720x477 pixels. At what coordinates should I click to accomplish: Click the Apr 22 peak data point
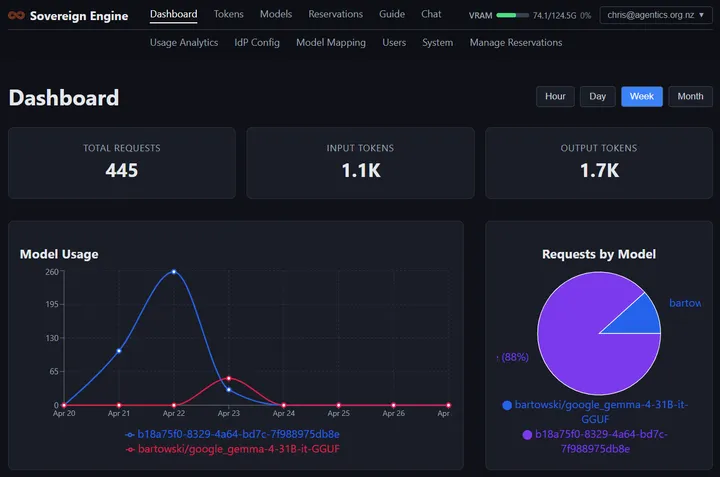click(174, 272)
